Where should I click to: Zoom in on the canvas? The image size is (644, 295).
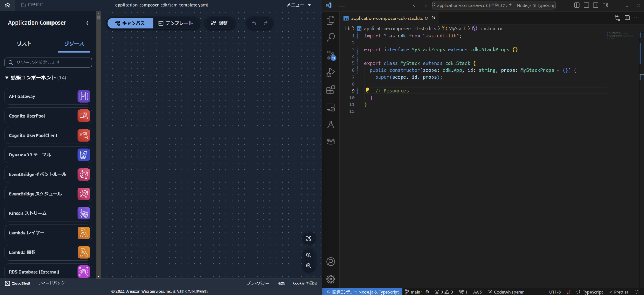[309, 255]
